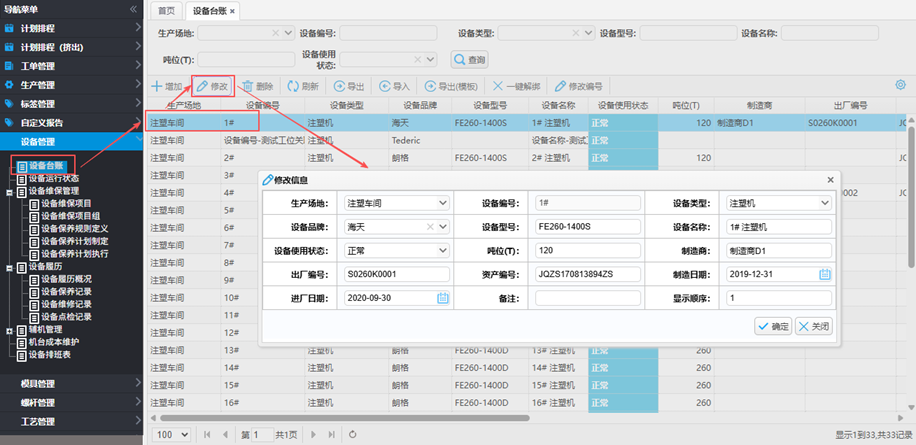Click the 刷新 (refresh) toolbar icon
The height and width of the screenshot is (445, 916).
294,87
